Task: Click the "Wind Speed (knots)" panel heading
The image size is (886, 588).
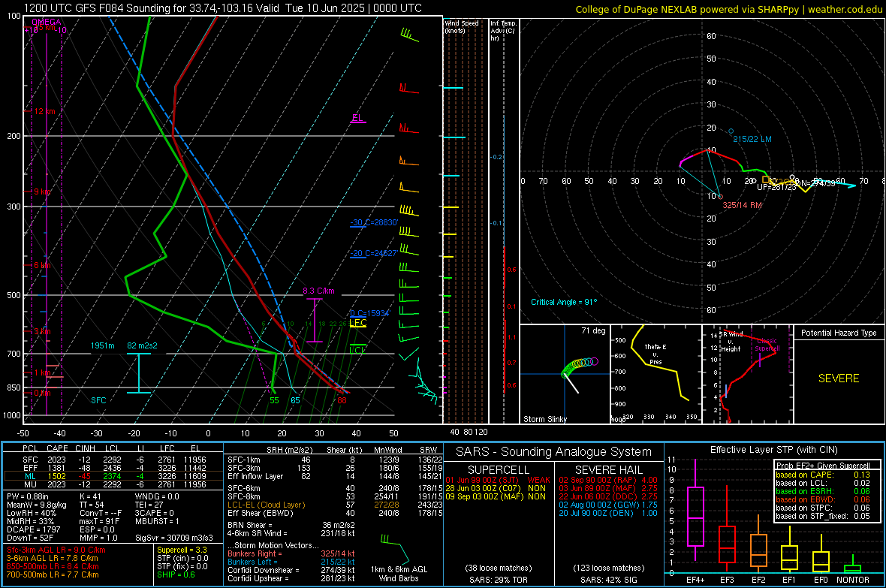Action: click(x=462, y=26)
